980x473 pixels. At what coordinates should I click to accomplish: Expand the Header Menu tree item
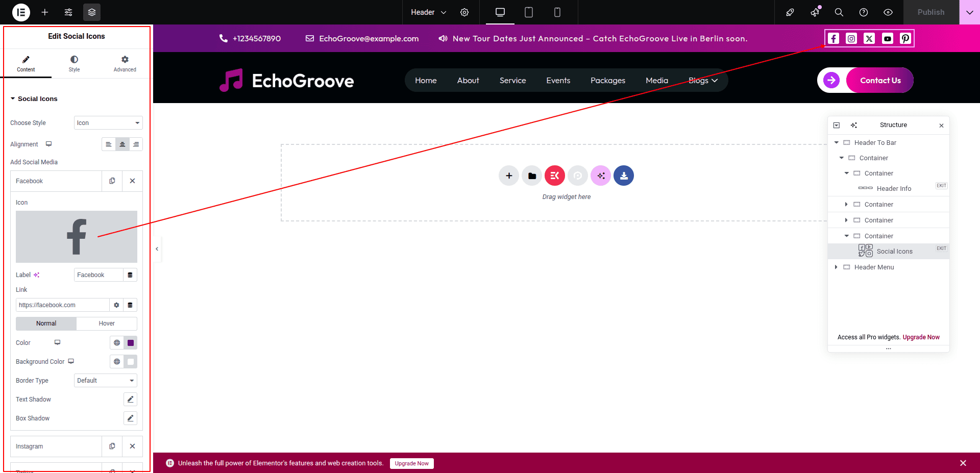coord(836,267)
